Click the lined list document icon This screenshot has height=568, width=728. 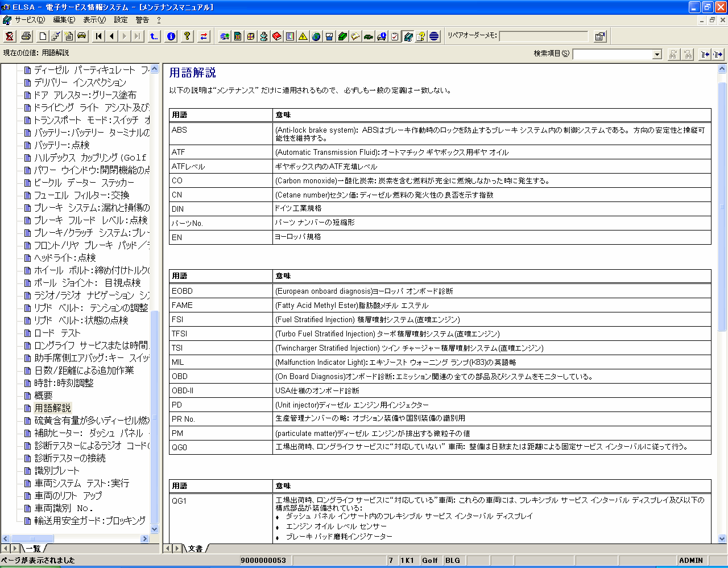(x=290, y=36)
